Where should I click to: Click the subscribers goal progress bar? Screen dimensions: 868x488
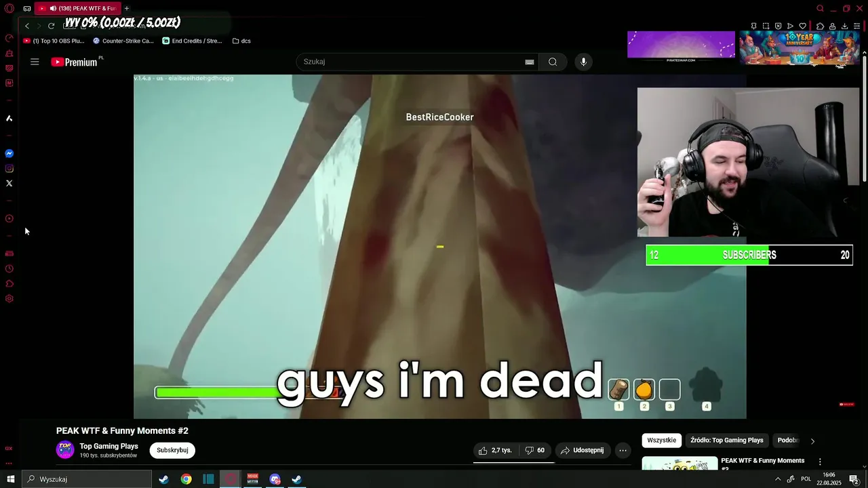pos(749,255)
